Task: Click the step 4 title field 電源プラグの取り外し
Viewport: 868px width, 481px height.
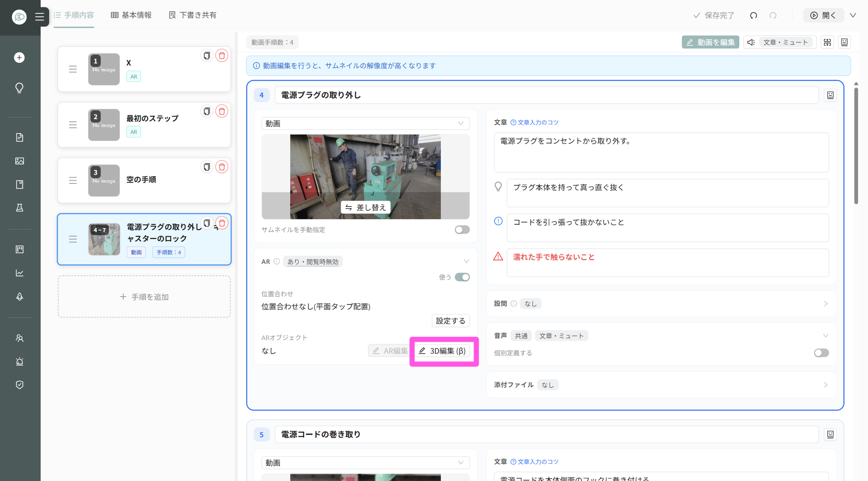Action: click(x=546, y=95)
